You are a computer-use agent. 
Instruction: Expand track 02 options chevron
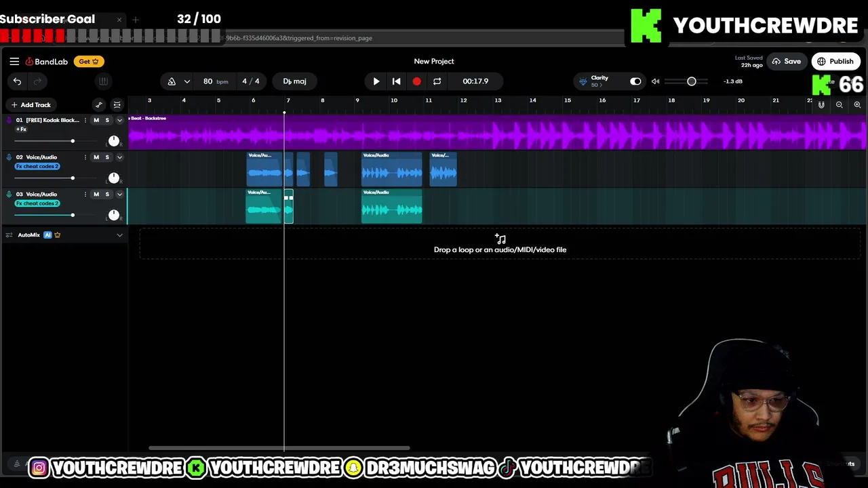point(119,157)
